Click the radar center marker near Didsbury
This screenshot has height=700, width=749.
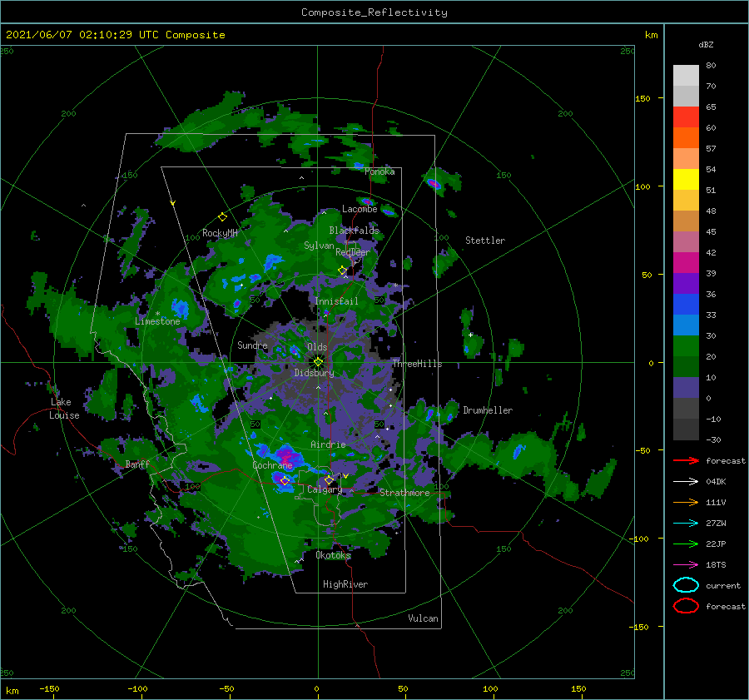318,362
